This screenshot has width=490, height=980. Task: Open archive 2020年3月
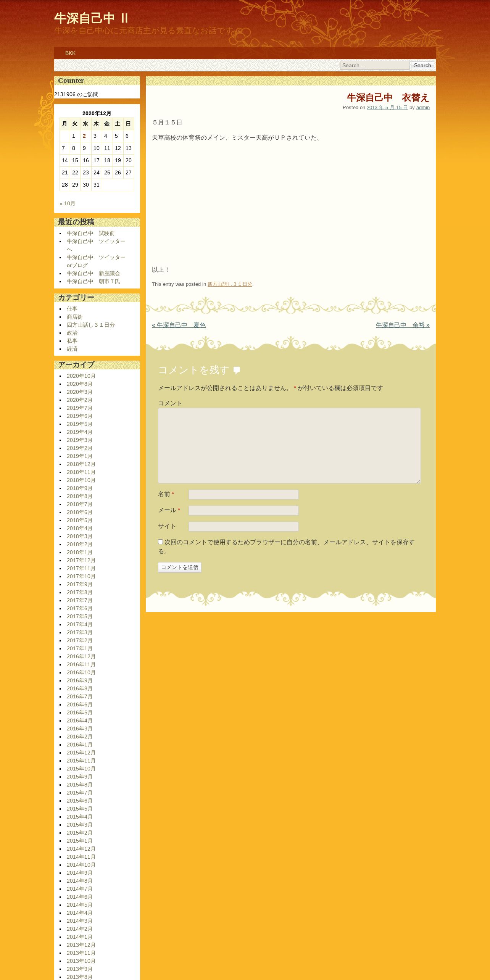80,392
